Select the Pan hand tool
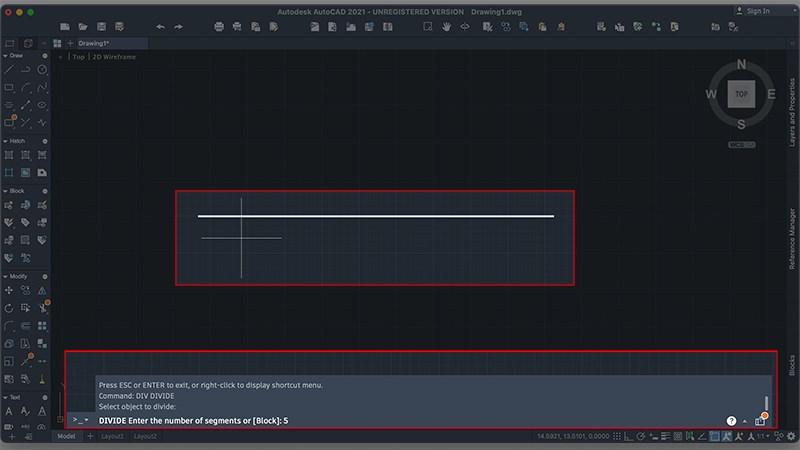 [x=447, y=26]
